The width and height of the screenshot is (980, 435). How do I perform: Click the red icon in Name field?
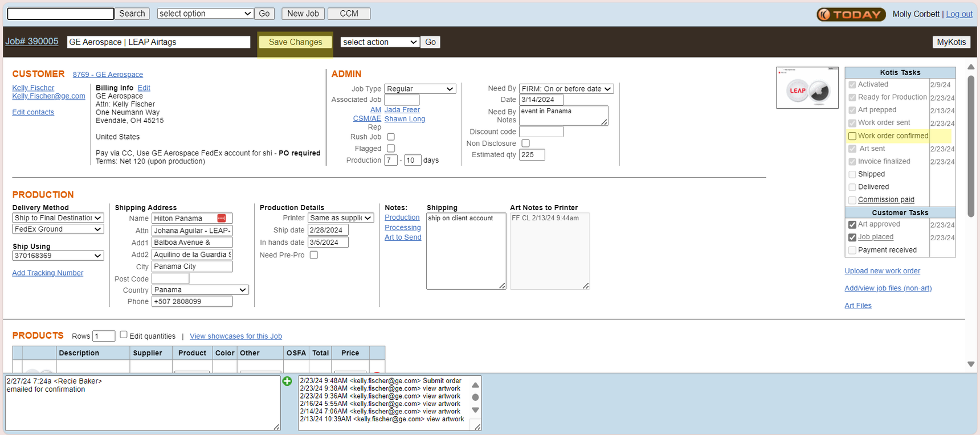click(222, 219)
